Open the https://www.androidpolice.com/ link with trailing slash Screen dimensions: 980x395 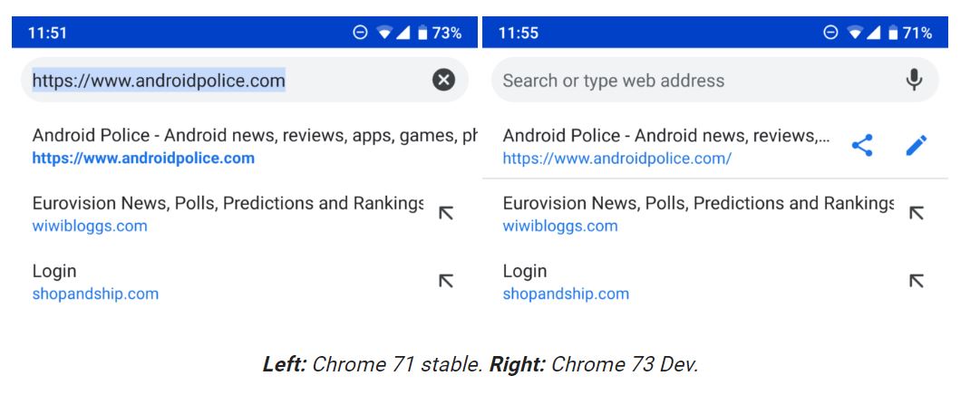[616, 159]
